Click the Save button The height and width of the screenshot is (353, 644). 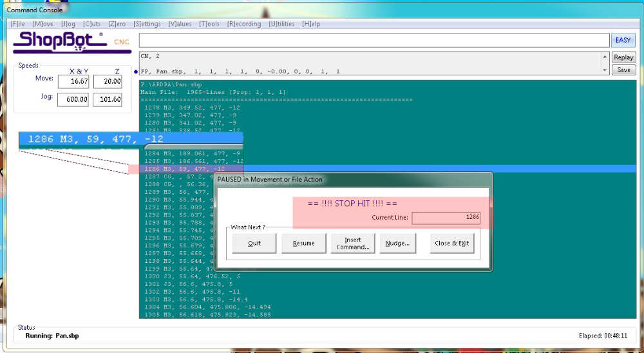[x=623, y=70]
